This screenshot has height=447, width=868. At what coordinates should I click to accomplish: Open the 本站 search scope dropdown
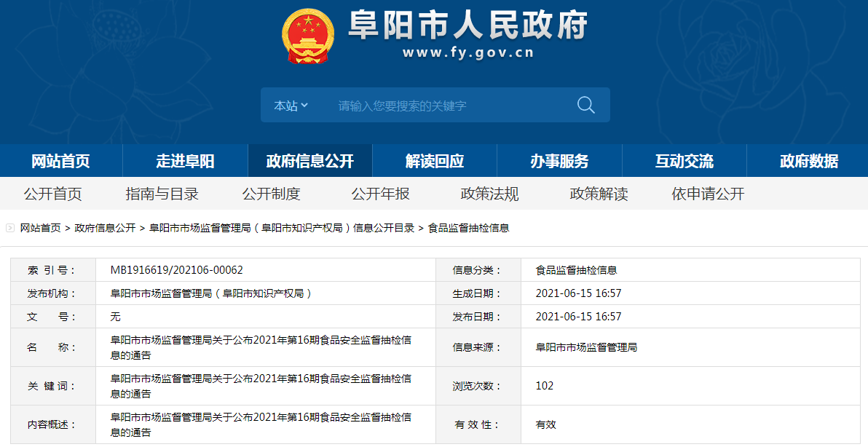tap(291, 105)
